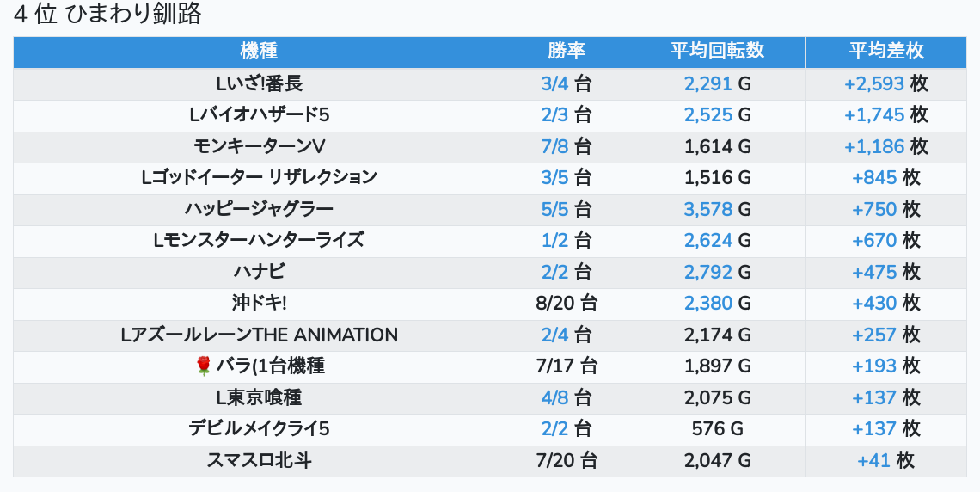Image resolution: width=980 pixels, height=492 pixels.
Task: Click 7/8 win rate for モンキーターンV
Action: (x=554, y=146)
